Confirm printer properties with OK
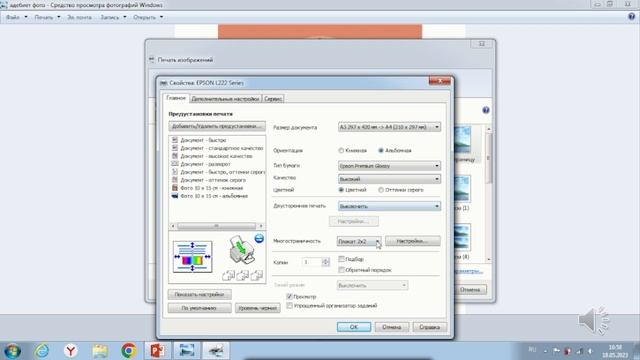 tap(354, 327)
